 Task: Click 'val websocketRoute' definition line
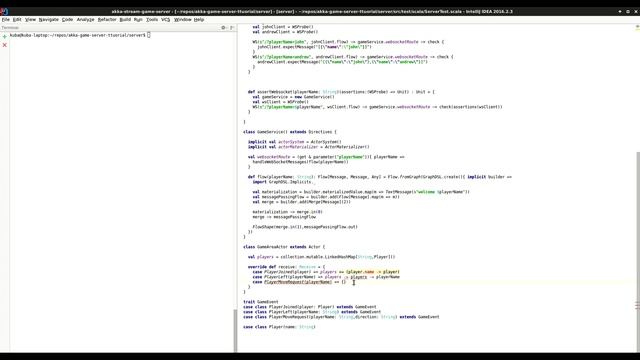coord(326,157)
